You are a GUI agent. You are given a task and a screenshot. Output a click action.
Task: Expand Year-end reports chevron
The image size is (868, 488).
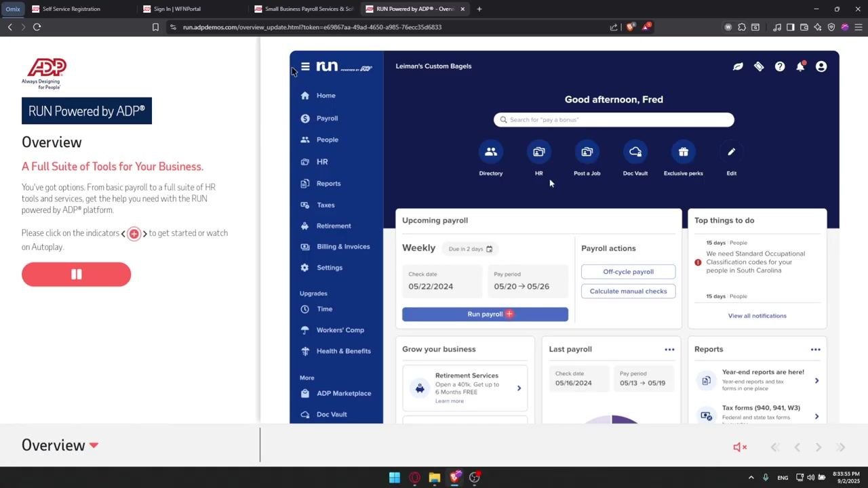coord(816,381)
